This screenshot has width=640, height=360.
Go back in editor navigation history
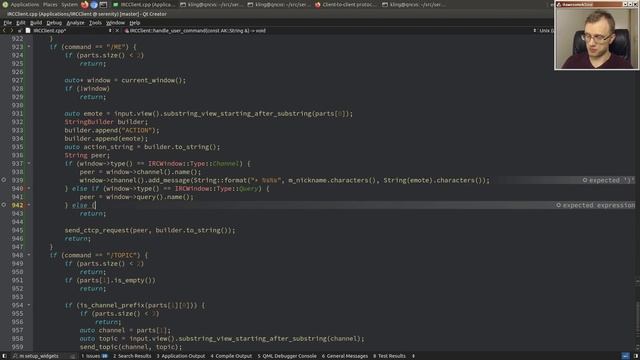[4, 30]
